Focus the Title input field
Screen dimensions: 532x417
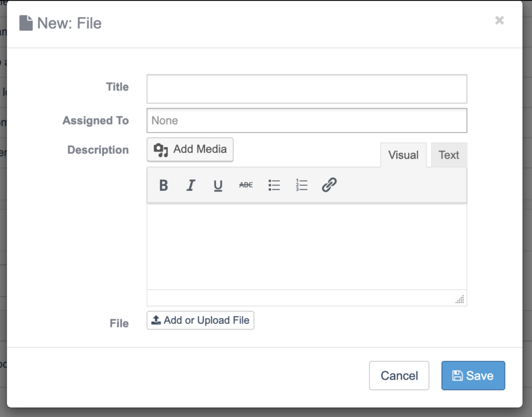[307, 88]
